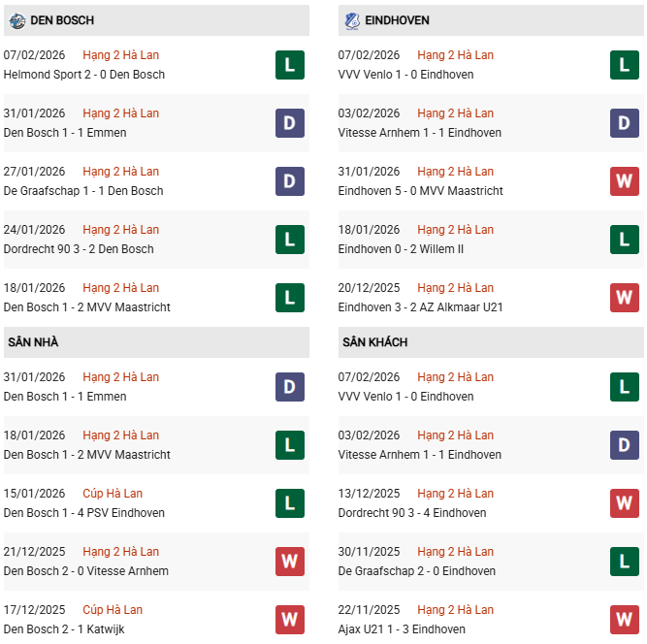Open the Den Bosch 2 - 1 Katwijk match

pos(64,629)
